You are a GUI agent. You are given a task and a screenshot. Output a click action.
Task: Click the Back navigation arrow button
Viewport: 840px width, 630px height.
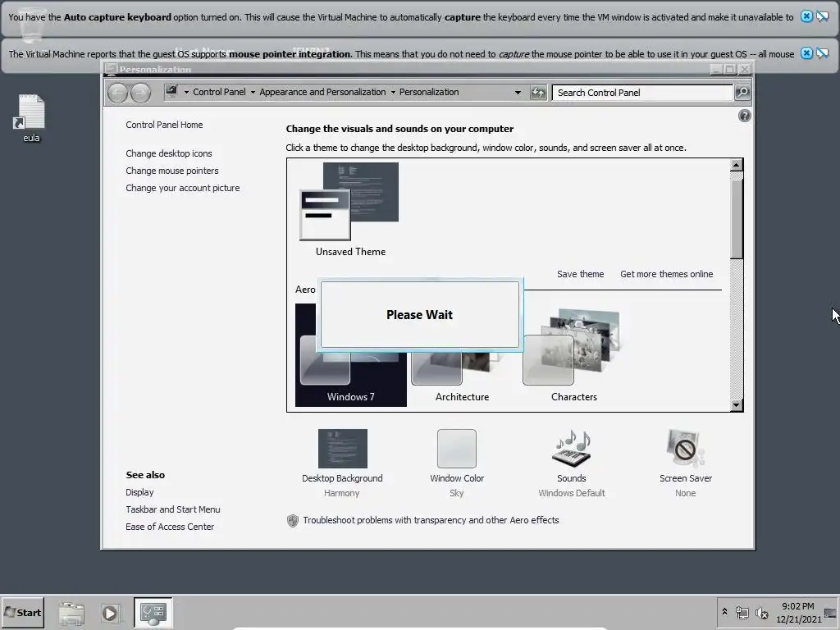pyautogui.click(x=117, y=93)
